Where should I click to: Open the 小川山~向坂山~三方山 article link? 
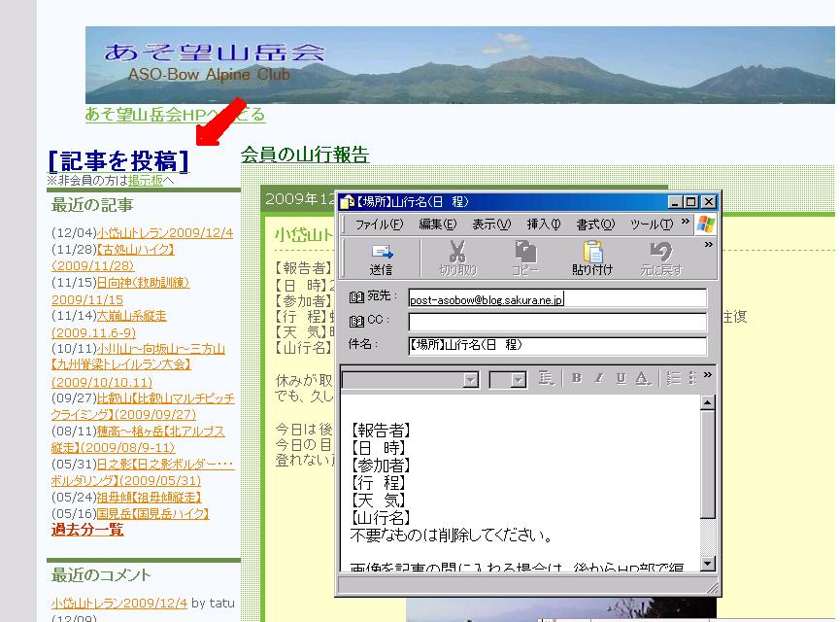(160, 349)
